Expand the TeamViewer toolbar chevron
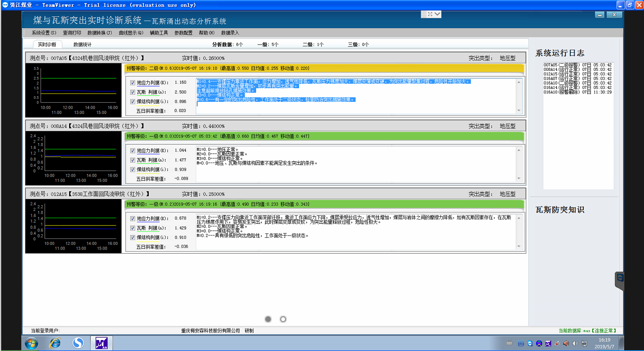644x351 pixels. click(437, 14)
